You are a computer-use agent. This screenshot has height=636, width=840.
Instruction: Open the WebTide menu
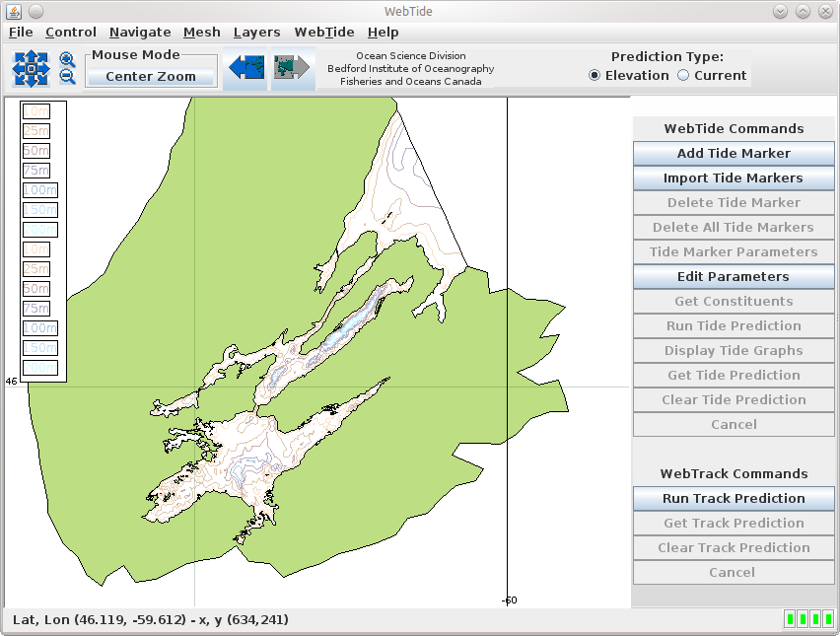tap(323, 33)
